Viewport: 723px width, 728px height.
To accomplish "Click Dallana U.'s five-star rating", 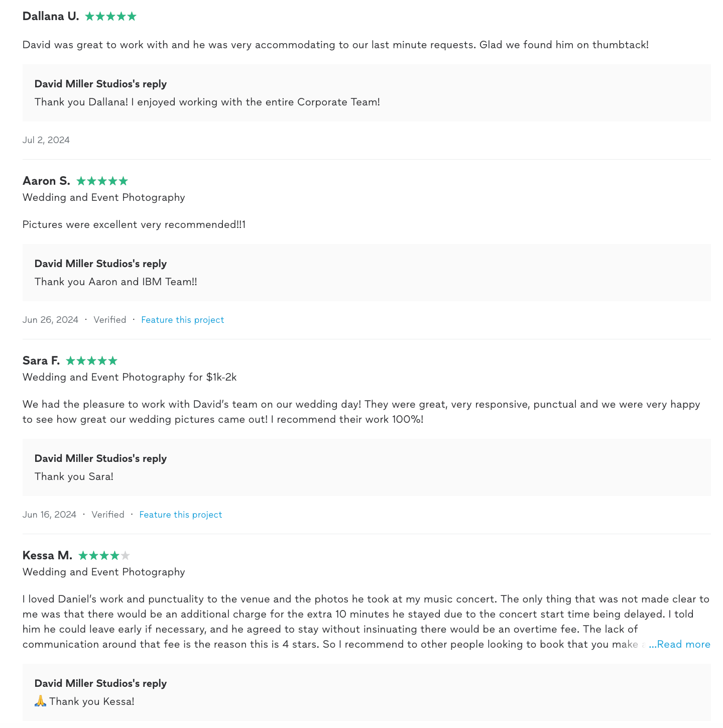I will (x=110, y=17).
